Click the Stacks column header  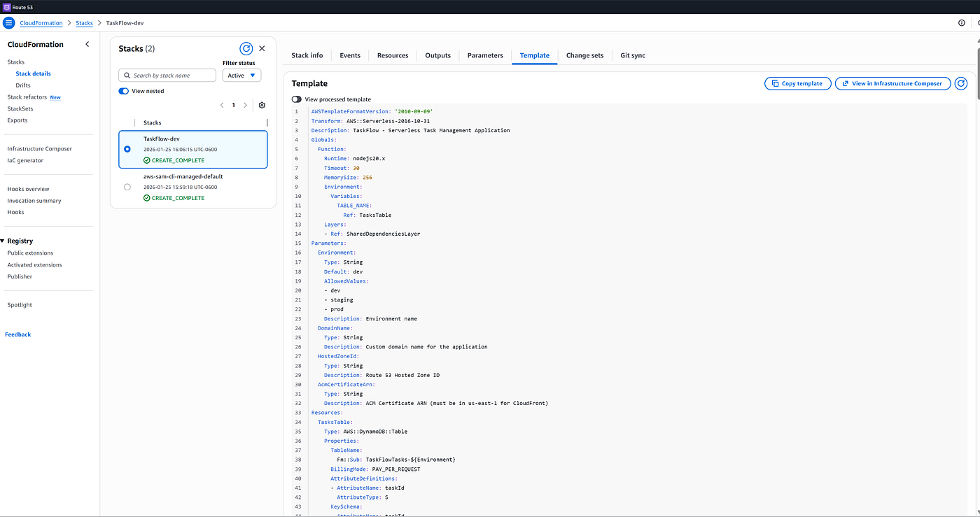(x=152, y=122)
